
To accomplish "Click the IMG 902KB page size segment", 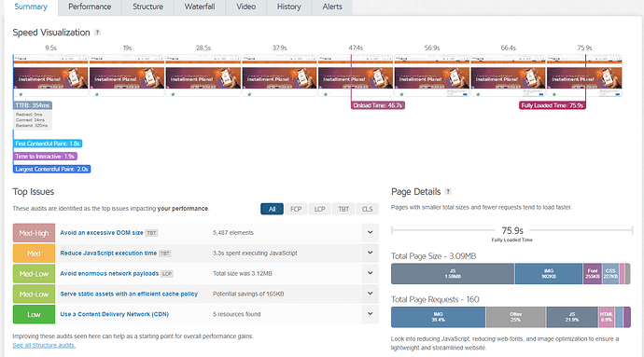I will pos(549,274).
